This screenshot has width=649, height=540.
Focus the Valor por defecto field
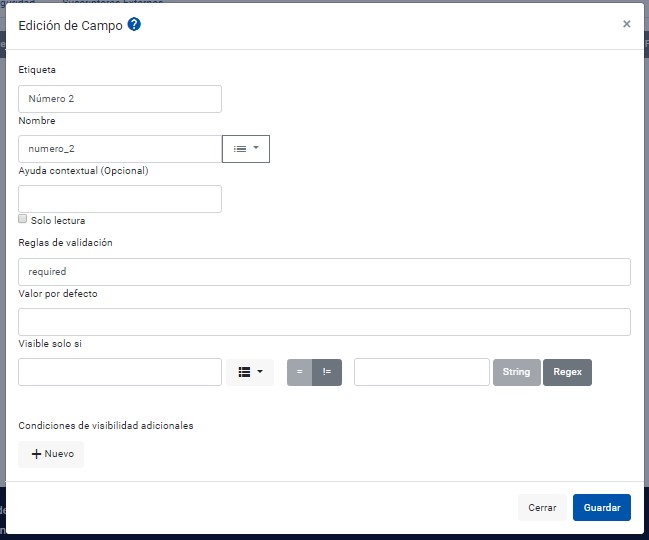(x=324, y=322)
